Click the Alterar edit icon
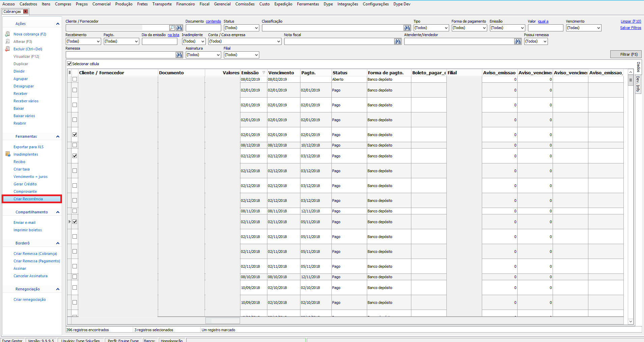This screenshot has height=342, width=644. tap(7, 42)
